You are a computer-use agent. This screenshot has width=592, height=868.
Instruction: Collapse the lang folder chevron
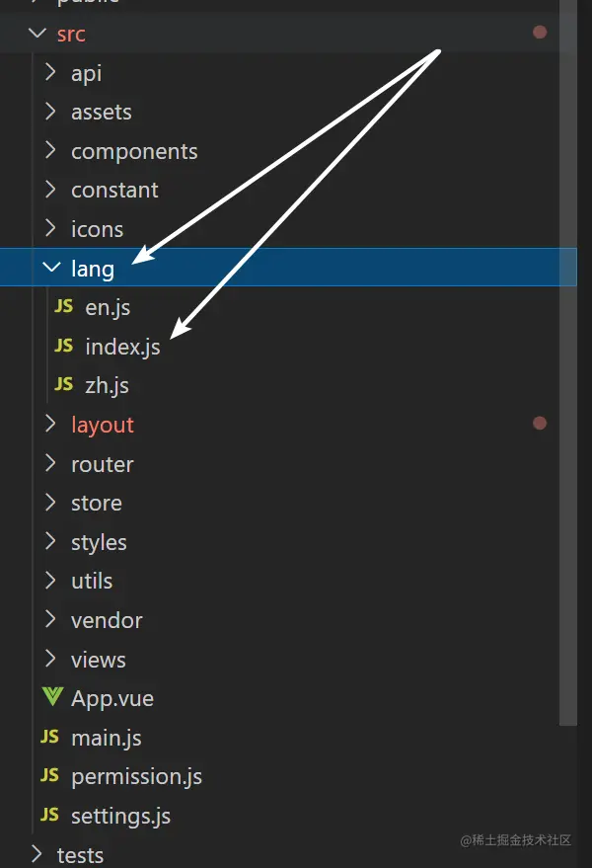[x=51, y=269]
